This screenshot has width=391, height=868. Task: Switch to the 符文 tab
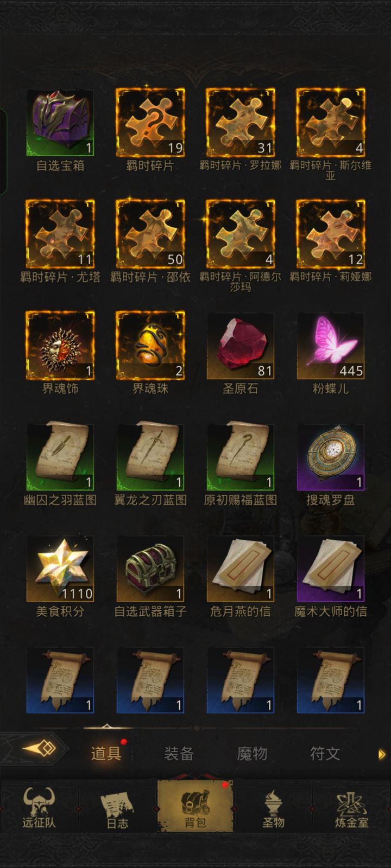tap(325, 754)
